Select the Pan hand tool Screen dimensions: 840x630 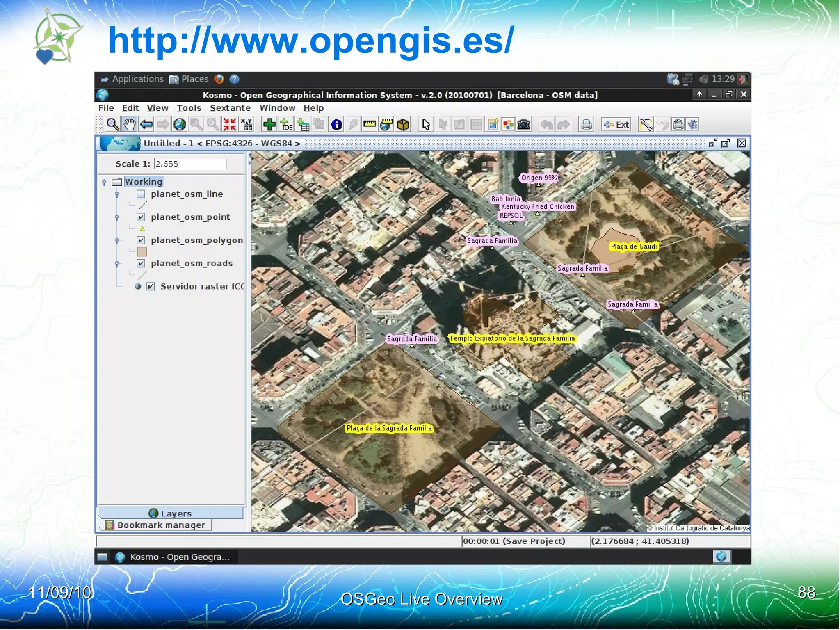coord(130,124)
